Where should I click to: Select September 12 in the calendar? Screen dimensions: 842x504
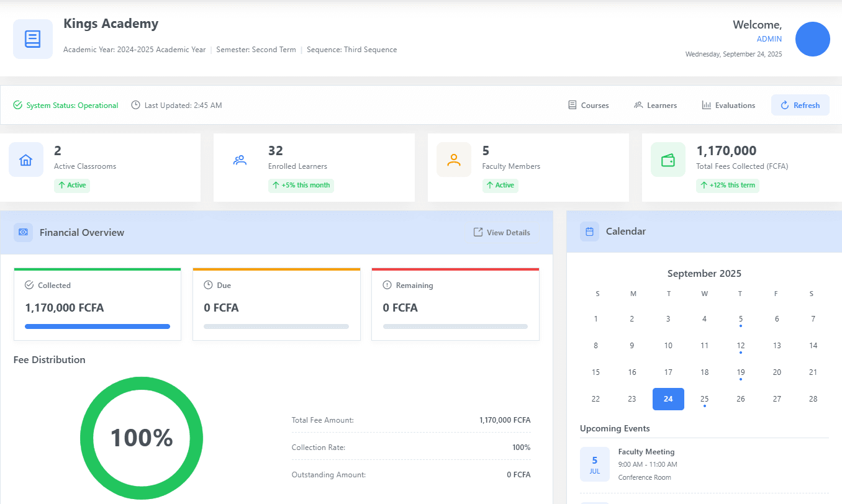pyautogui.click(x=740, y=346)
